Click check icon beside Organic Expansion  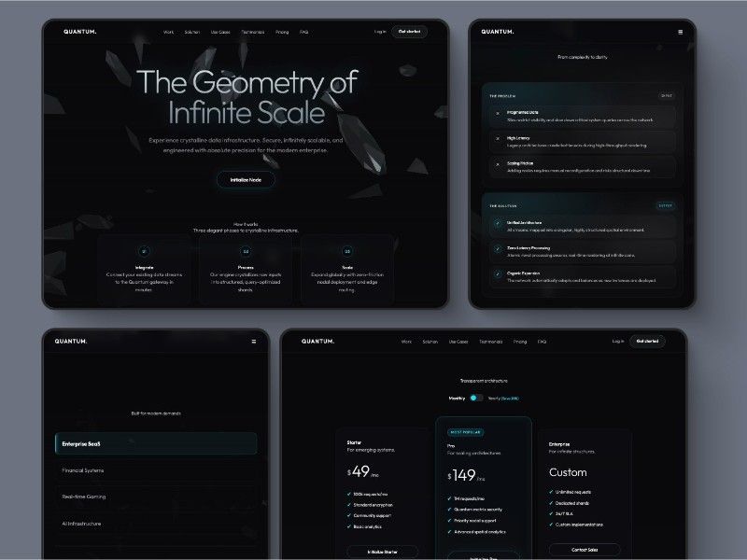point(498,273)
